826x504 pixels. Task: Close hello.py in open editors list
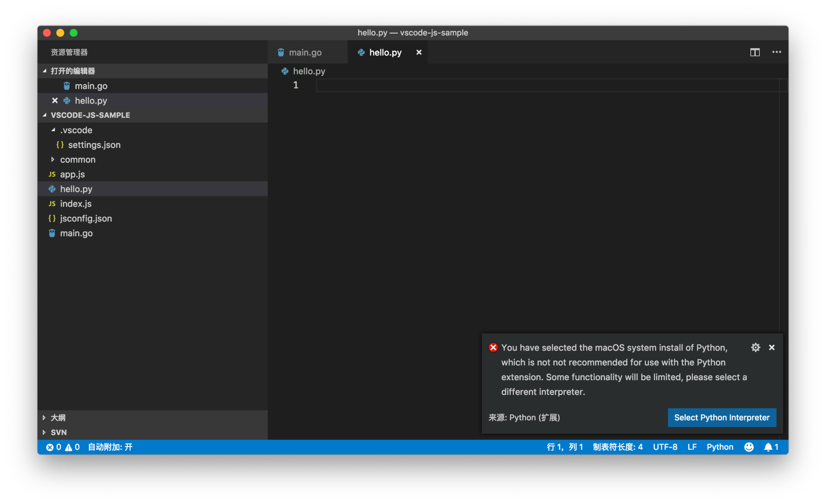55,101
